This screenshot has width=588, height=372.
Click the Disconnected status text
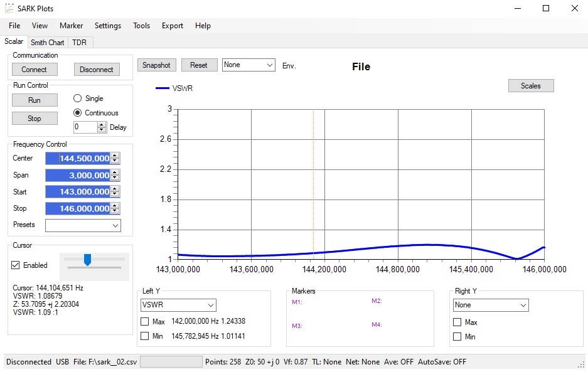[29, 362]
